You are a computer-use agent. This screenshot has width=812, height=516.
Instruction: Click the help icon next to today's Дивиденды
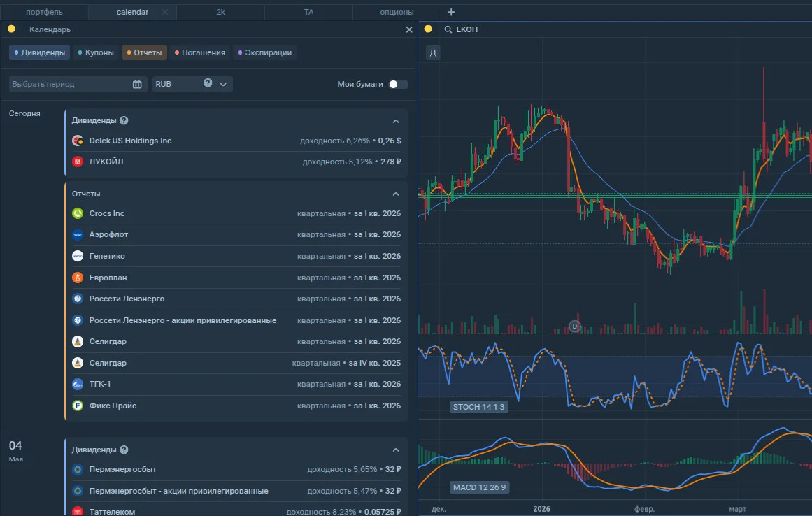pyautogui.click(x=124, y=120)
